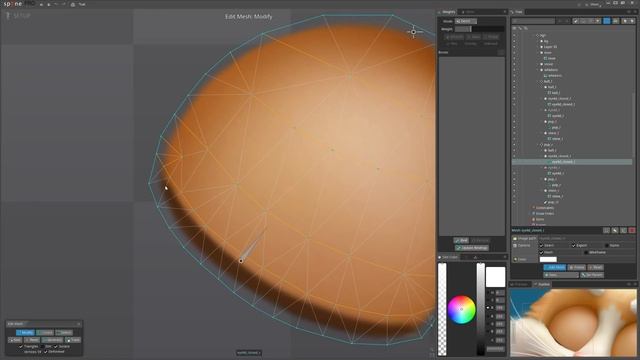640x360 pixels.
Task: Click the Bind button in Weights panel
Action: (x=461, y=240)
